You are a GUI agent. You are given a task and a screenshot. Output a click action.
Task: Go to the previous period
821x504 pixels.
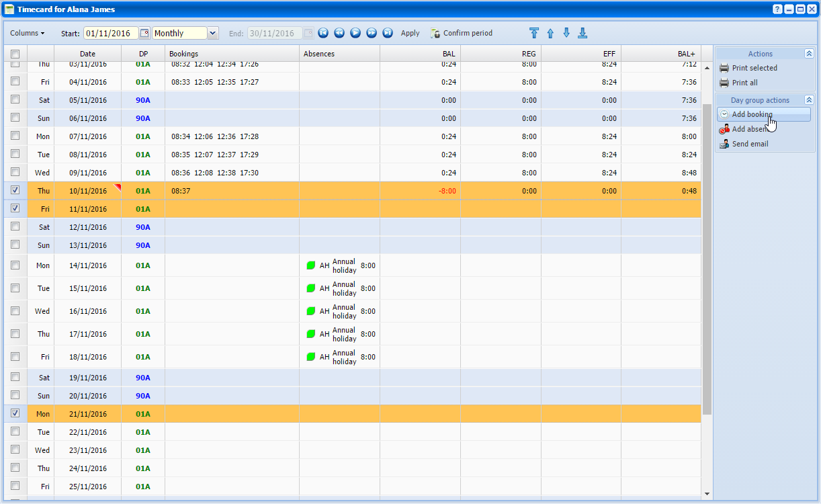339,33
